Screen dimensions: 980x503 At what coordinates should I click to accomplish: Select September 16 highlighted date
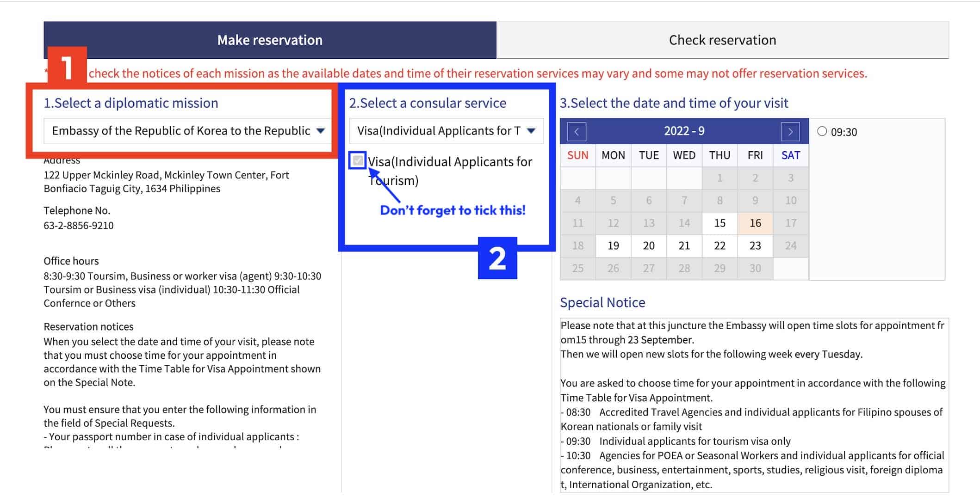click(754, 223)
